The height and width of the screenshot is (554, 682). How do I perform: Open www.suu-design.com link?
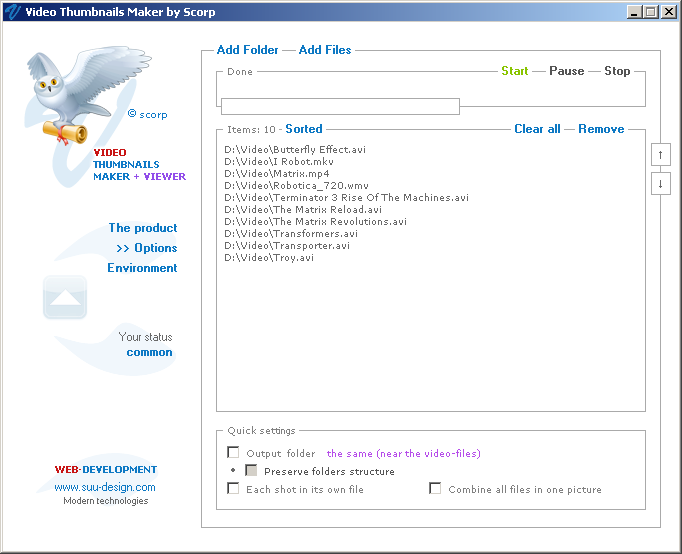[105, 487]
